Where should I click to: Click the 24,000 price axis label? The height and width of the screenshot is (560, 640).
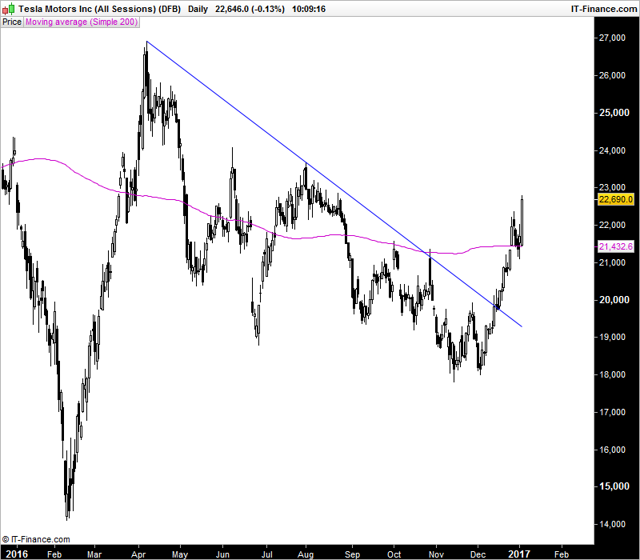pos(612,151)
